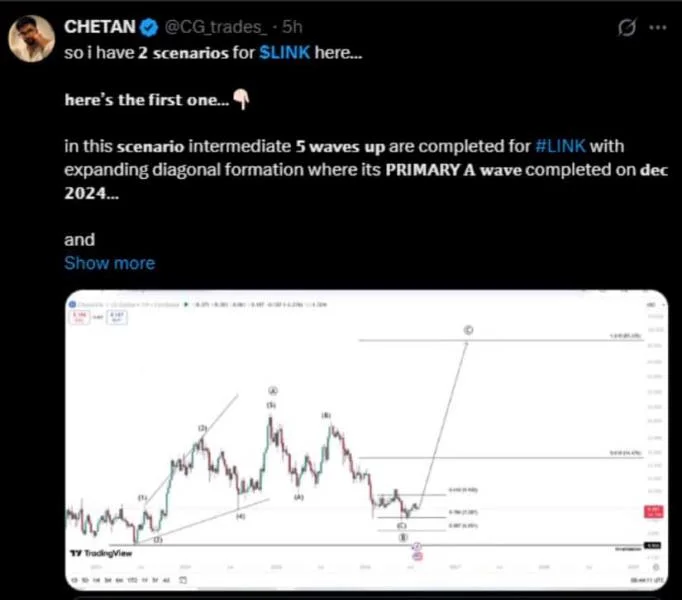Click the chart settings gear near the time axis
Viewport: 682px width, 600px height.
[656, 567]
